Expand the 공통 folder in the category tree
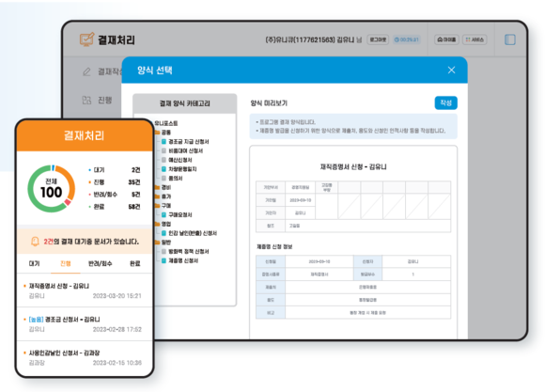The image size is (545, 392). 163,133
